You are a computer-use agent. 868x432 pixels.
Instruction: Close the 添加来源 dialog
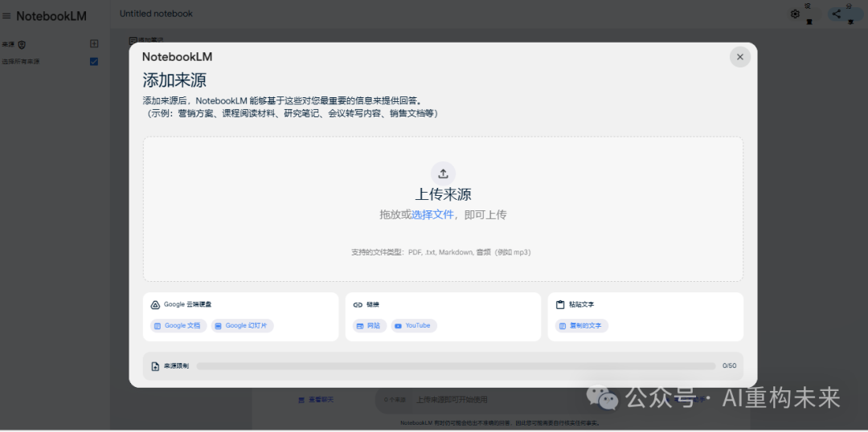[739, 57]
